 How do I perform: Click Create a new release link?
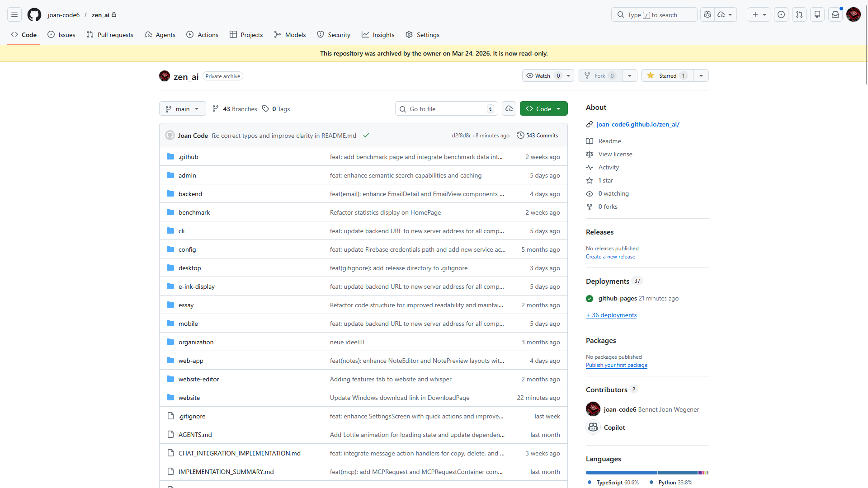tap(610, 257)
